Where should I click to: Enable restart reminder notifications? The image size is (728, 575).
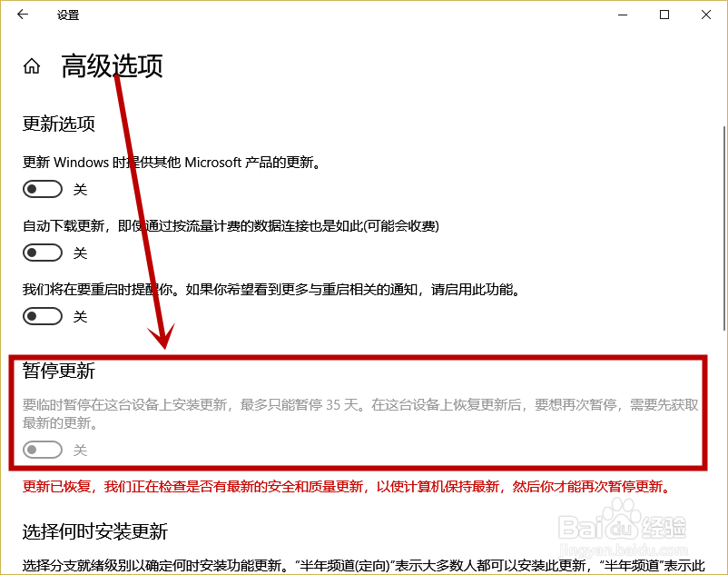tap(42, 315)
